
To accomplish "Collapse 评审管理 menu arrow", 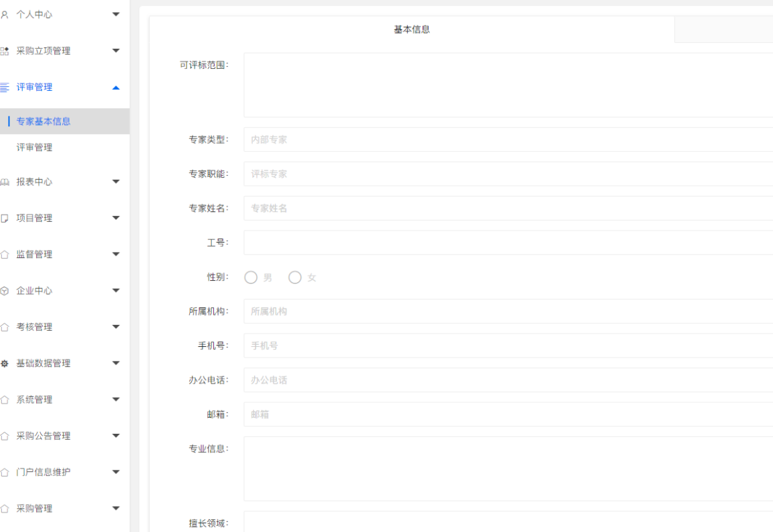I will (116, 88).
